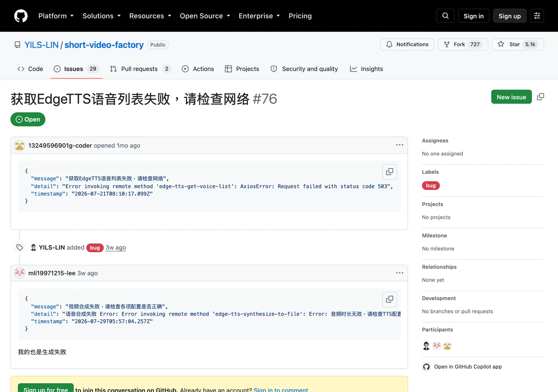Click the Star count 5.1k

click(530, 44)
